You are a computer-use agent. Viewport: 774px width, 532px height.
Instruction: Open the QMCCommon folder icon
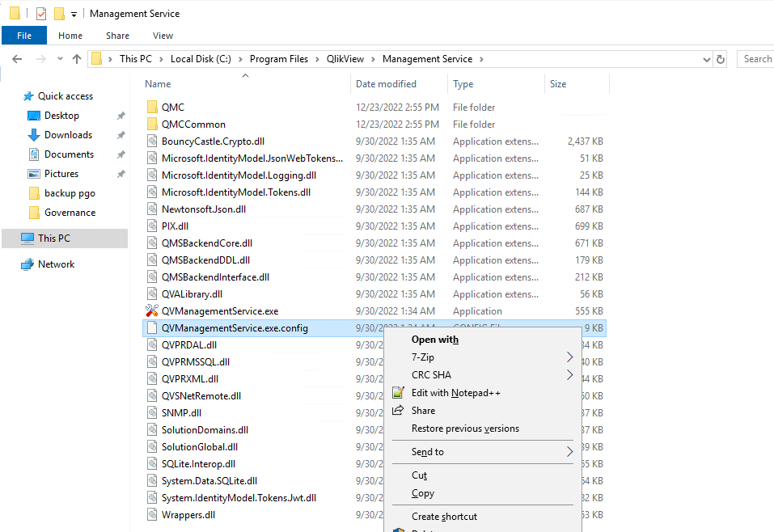pos(152,124)
